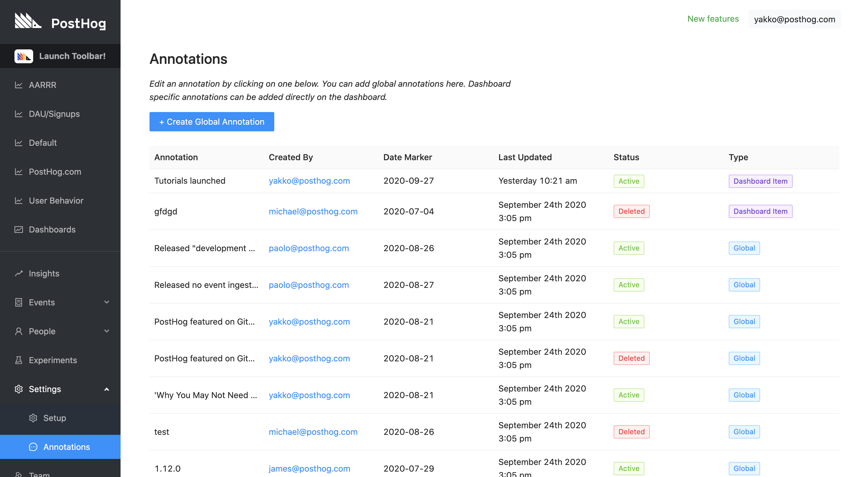Click the Insights trend line icon

tap(18, 273)
